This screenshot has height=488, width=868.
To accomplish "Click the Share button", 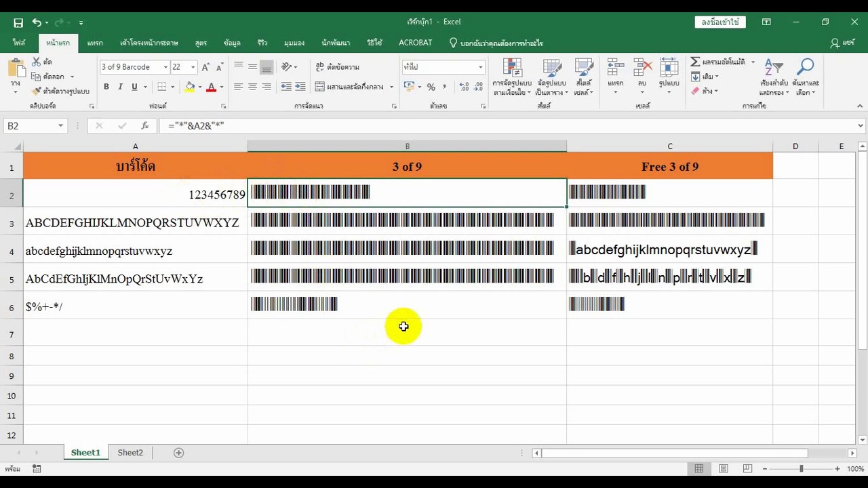I will pyautogui.click(x=843, y=43).
